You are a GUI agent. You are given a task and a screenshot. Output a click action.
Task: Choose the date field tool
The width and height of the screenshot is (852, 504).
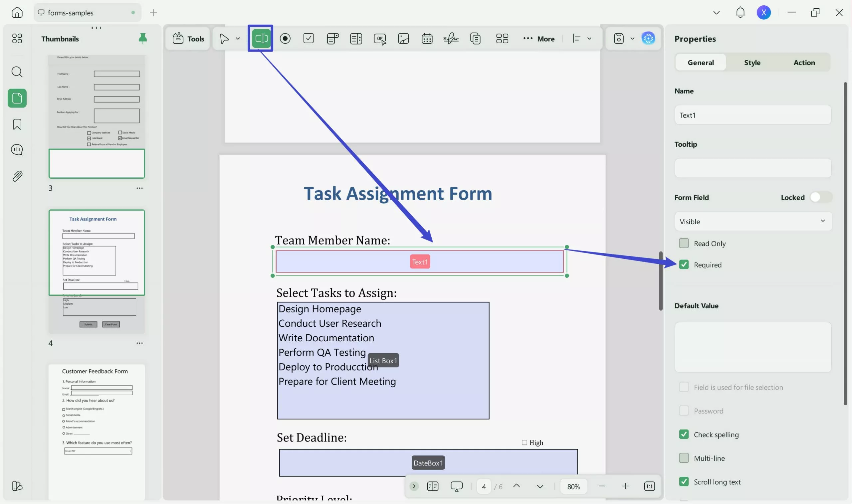pyautogui.click(x=427, y=39)
